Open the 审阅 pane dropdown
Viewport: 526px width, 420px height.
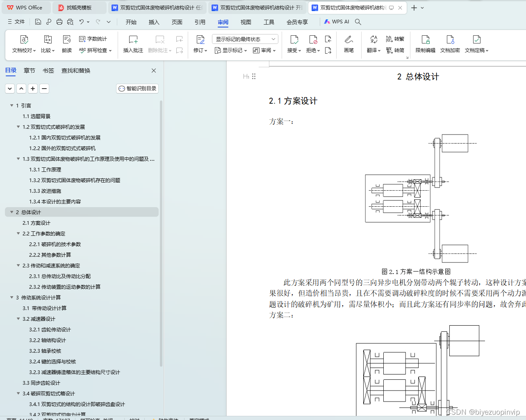[264, 50]
